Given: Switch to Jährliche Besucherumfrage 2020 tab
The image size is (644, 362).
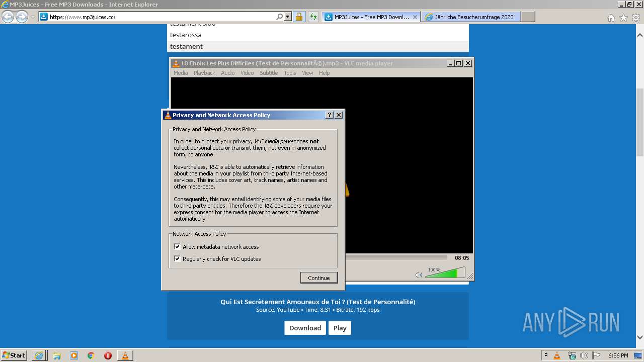Looking at the screenshot, I should tap(471, 17).
